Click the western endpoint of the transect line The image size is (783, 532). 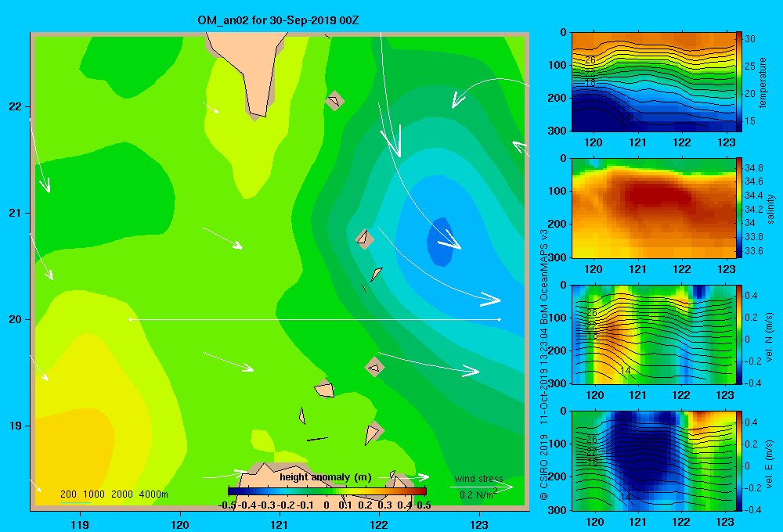coord(130,319)
